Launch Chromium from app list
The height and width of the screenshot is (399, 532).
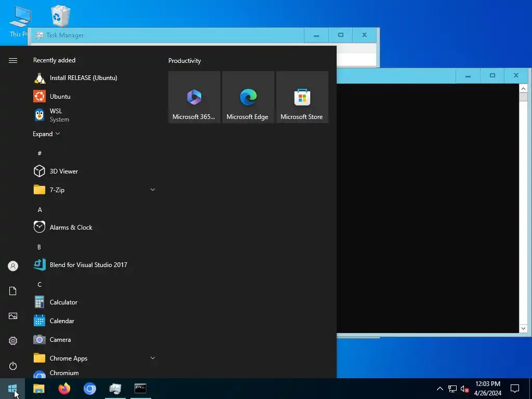pos(95,373)
